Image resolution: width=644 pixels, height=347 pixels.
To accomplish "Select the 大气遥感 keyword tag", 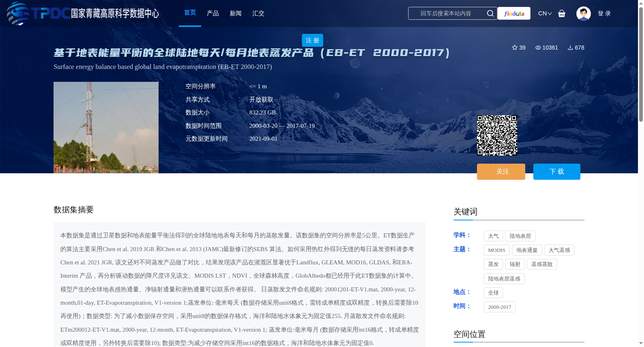I will point(559,250).
